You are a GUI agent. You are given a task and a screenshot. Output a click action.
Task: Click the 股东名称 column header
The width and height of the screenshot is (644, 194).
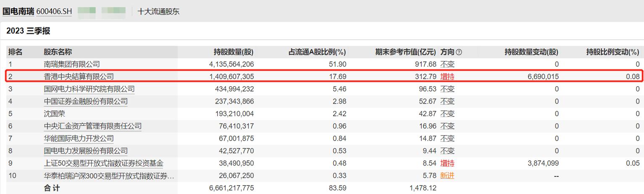click(58, 52)
